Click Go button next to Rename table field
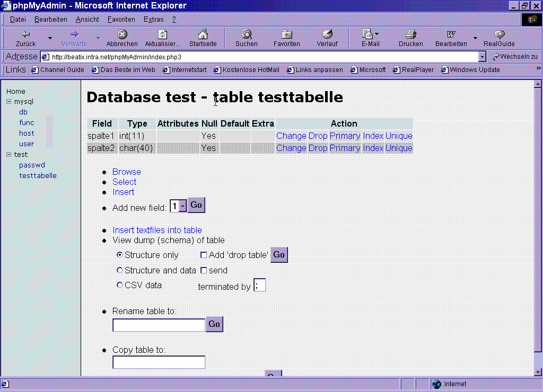 pyautogui.click(x=214, y=324)
